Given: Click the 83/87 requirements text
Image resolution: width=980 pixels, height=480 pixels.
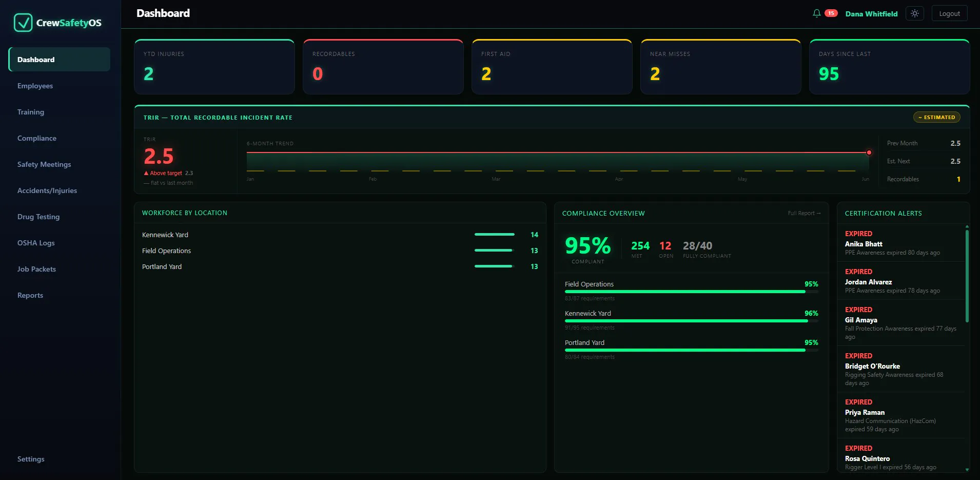Looking at the screenshot, I should coord(590,298).
